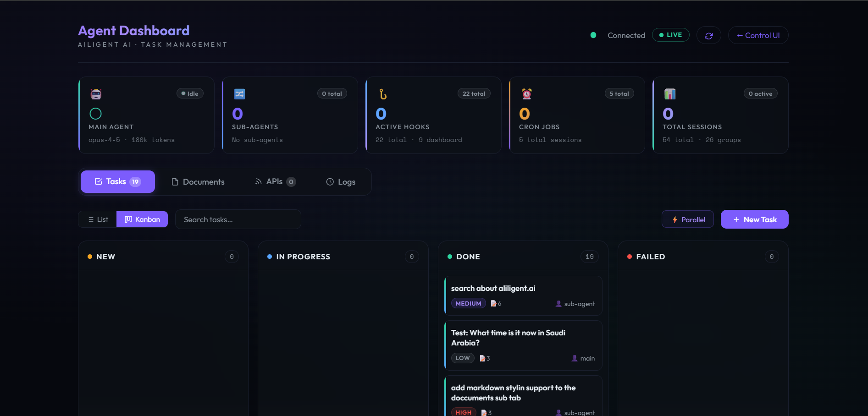The height and width of the screenshot is (416, 868).
Task: Open the Logs tab
Action: [x=341, y=182]
